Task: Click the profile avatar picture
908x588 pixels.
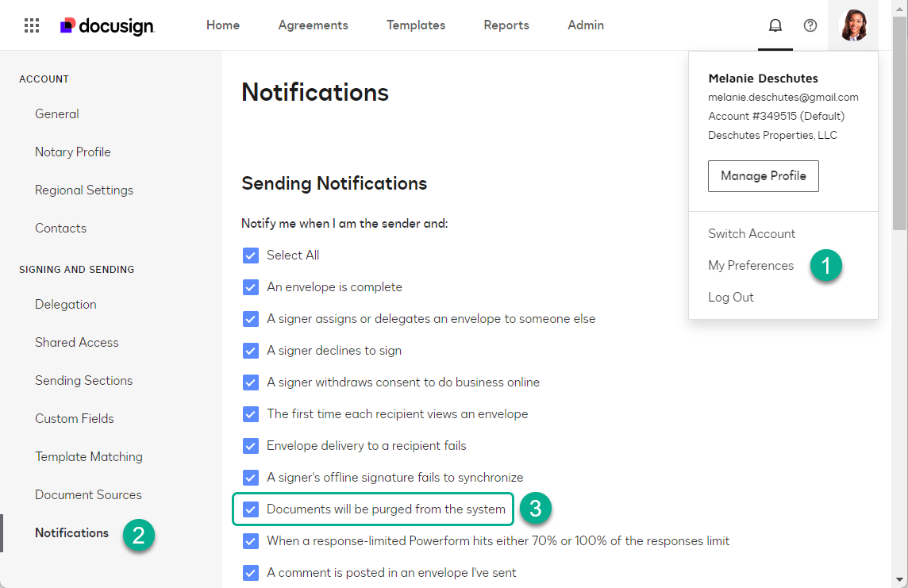Action: click(x=852, y=25)
